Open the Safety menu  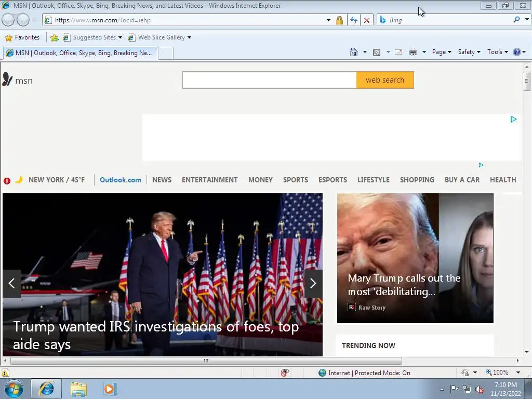tap(469, 52)
